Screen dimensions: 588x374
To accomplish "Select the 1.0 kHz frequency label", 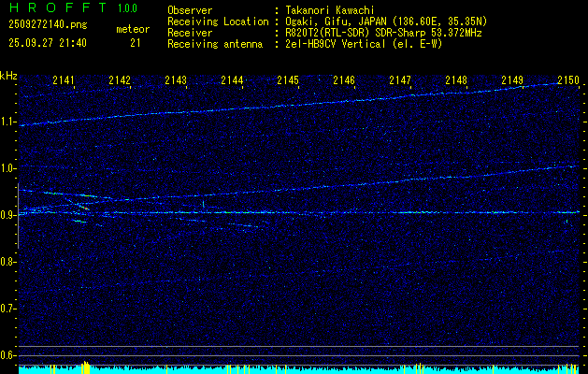I will pos(8,168).
